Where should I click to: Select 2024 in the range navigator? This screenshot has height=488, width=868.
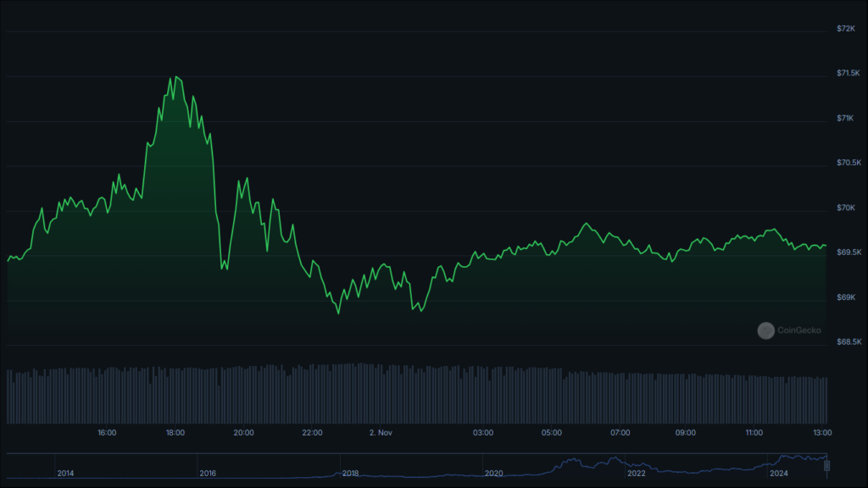[x=779, y=474]
